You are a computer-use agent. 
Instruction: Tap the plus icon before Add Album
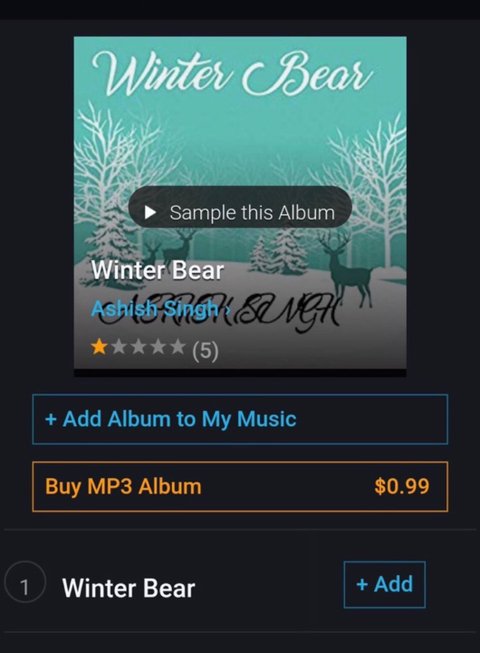click(51, 419)
